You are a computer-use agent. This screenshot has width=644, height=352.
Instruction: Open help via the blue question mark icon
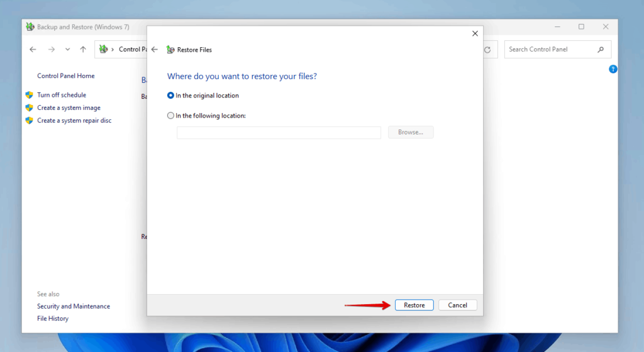pos(613,69)
